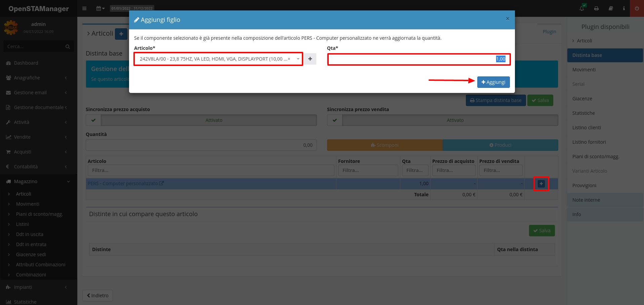Screen dimensions: 644x305
Task: Click the info icon in top bar
Action: point(624,8)
